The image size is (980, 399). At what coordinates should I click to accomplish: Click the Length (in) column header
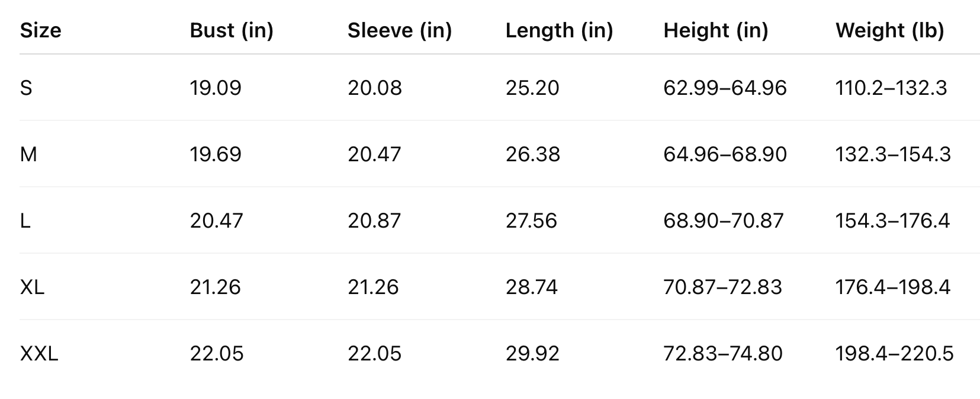559,30
